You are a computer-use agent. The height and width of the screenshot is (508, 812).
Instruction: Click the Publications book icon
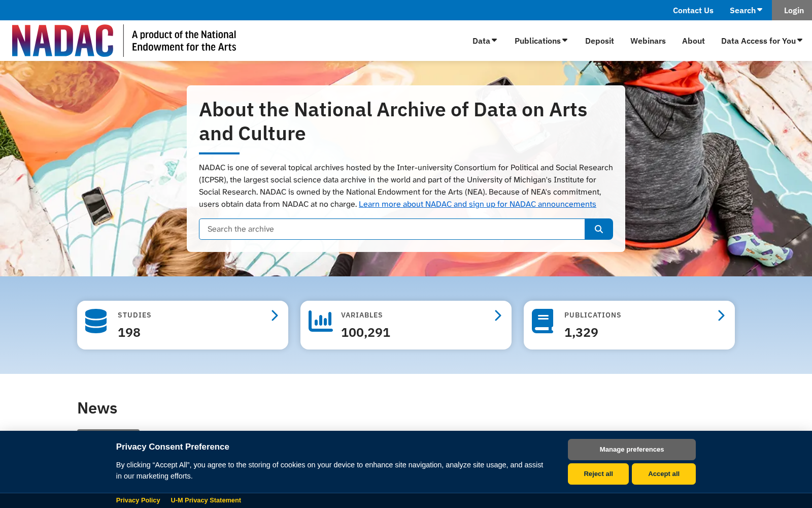coord(543,321)
